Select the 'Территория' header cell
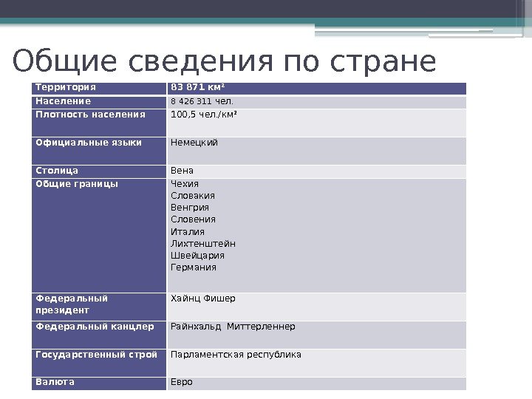532x399 pixels. pos(99,89)
